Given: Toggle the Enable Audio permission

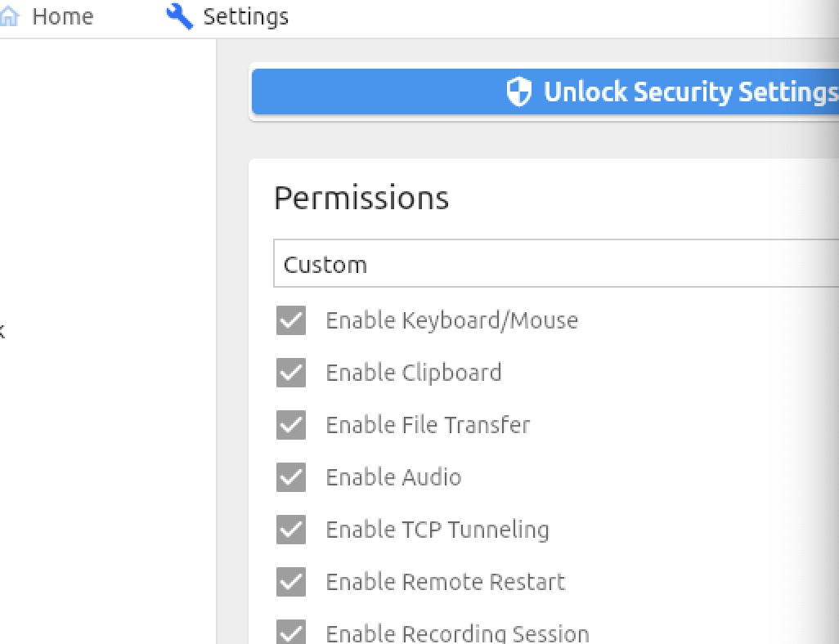Looking at the screenshot, I should click(x=291, y=477).
